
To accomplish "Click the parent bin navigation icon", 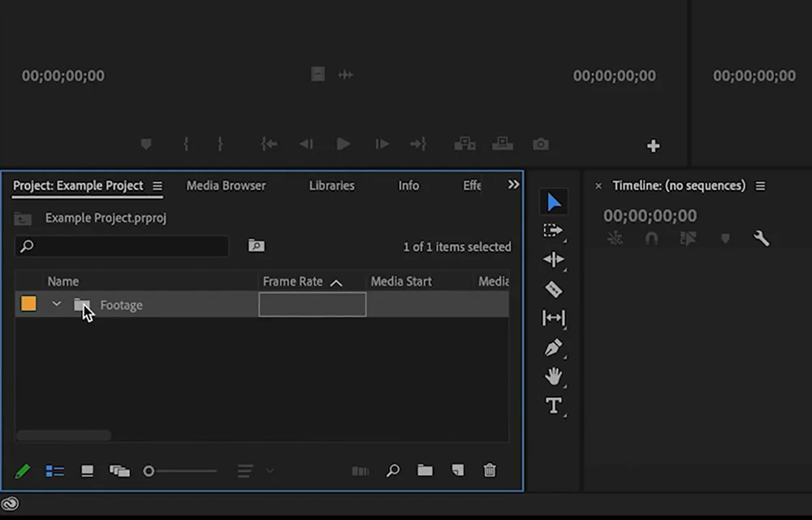I will pyautogui.click(x=23, y=219).
